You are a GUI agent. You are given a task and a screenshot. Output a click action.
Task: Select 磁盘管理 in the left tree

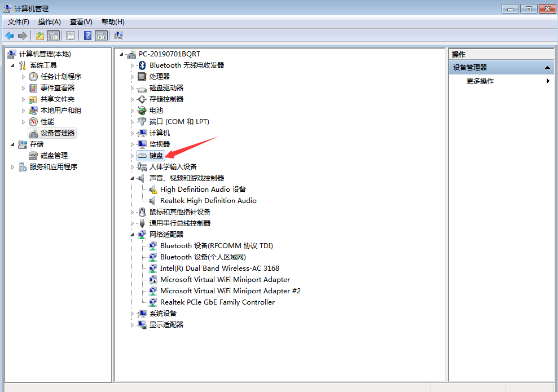(x=54, y=156)
